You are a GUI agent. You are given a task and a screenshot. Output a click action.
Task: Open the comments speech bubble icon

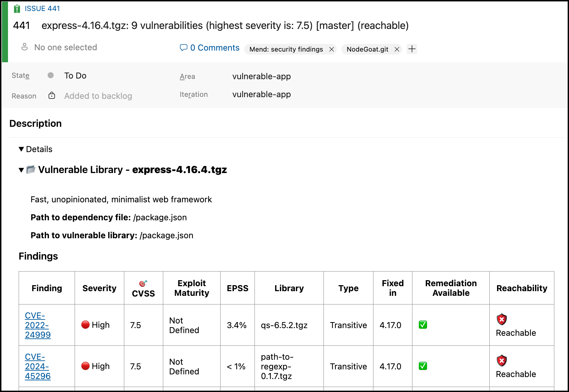tap(183, 48)
